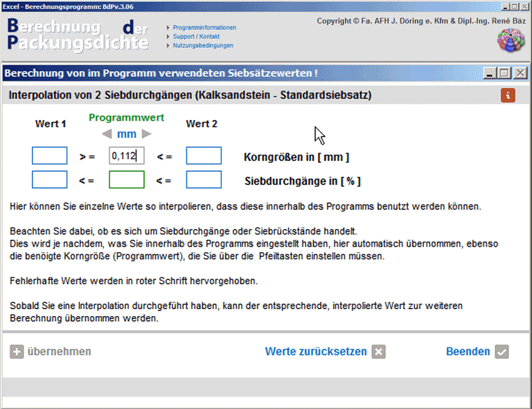The width and height of the screenshot is (532, 409).
Task: Open the Nutzungsbedingungen link
Action: (203, 46)
